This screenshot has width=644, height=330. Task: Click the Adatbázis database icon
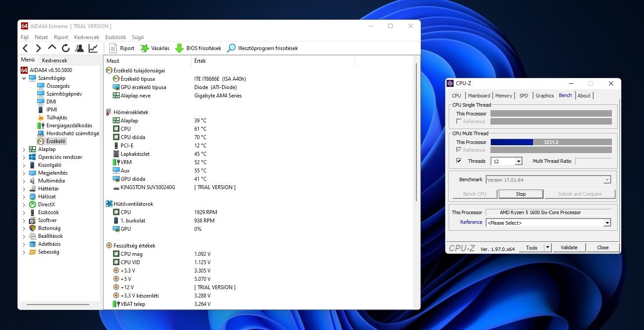click(x=32, y=244)
